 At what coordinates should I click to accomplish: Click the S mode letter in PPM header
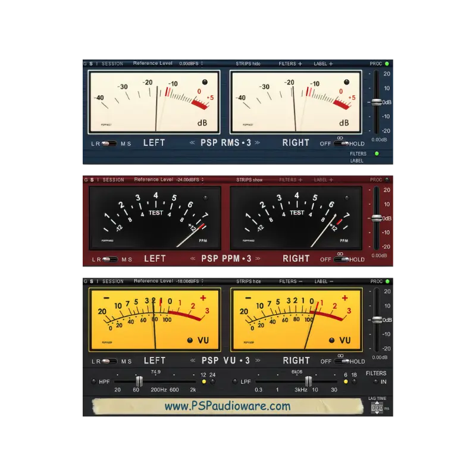point(92,180)
